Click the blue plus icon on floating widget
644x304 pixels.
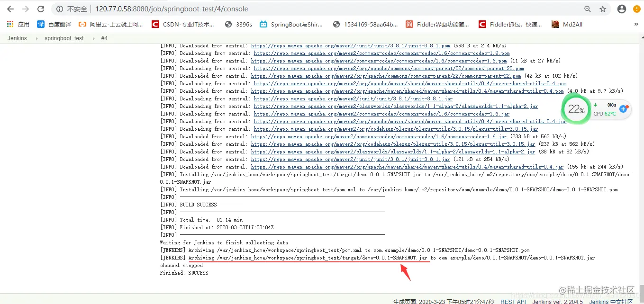tap(624, 109)
